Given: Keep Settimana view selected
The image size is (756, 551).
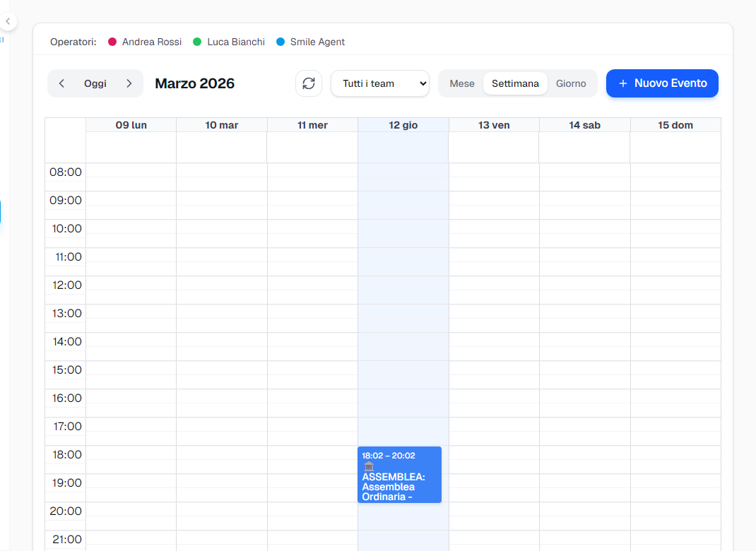Looking at the screenshot, I should [x=515, y=83].
